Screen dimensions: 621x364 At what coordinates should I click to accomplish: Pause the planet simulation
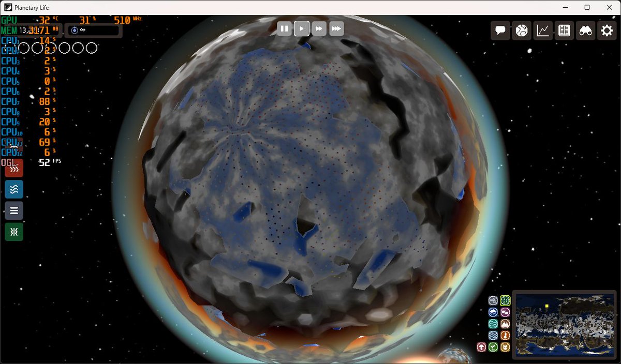point(284,28)
